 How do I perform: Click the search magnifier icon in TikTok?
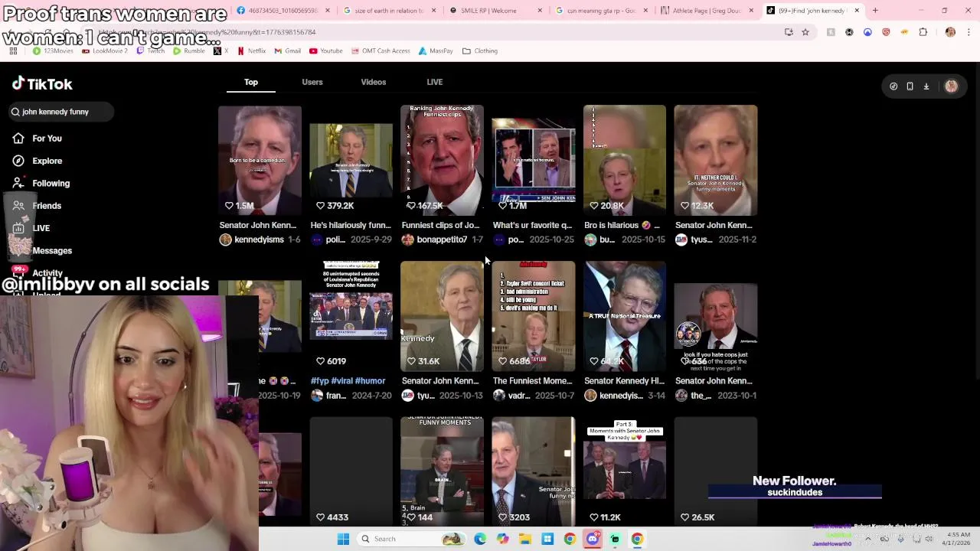15,112
